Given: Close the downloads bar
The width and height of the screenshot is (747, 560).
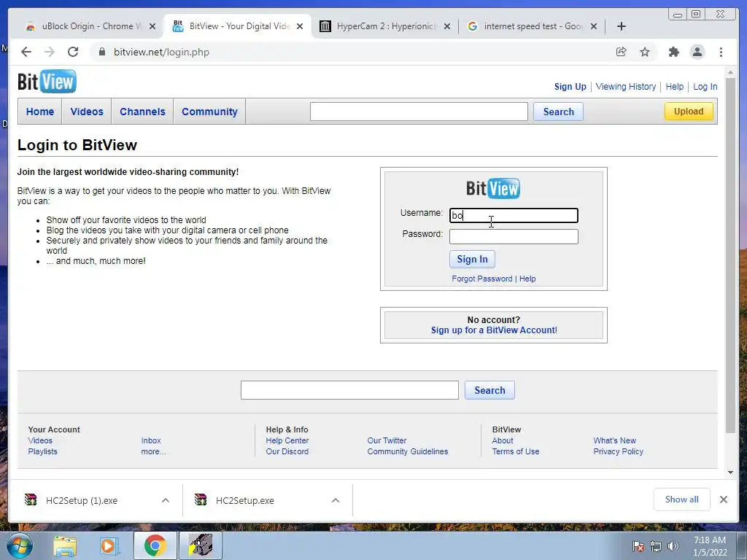Looking at the screenshot, I should pos(724,499).
